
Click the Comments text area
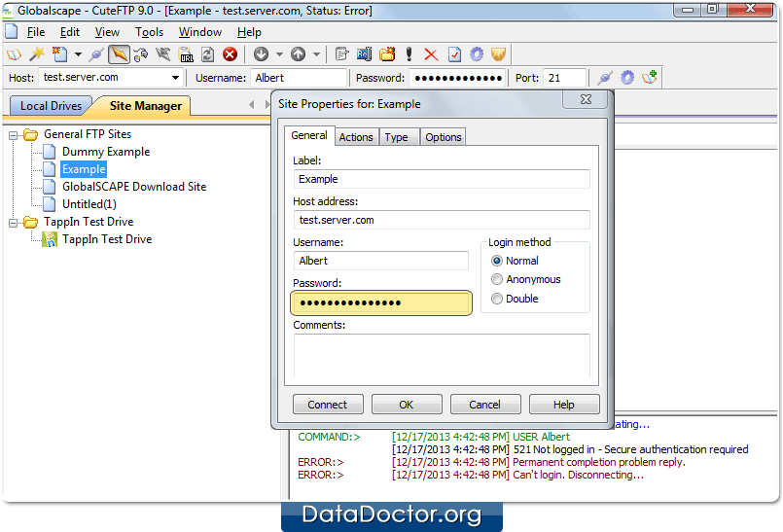[442, 356]
